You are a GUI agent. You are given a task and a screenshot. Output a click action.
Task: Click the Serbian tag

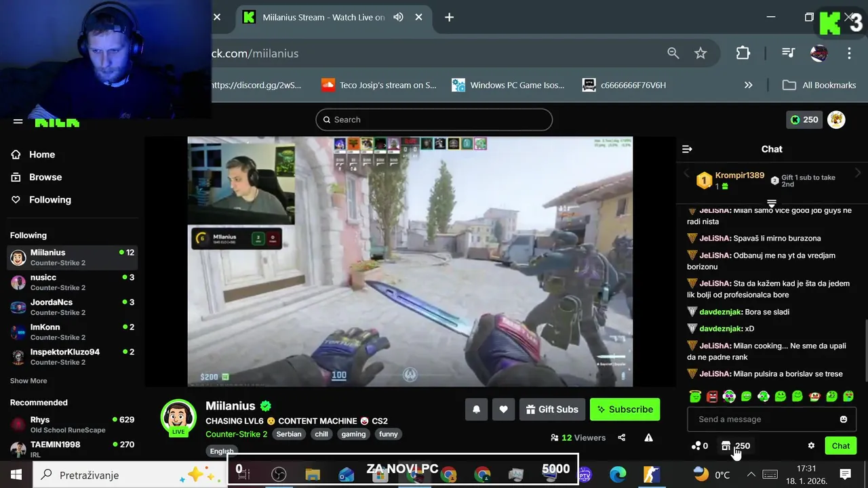coord(289,434)
